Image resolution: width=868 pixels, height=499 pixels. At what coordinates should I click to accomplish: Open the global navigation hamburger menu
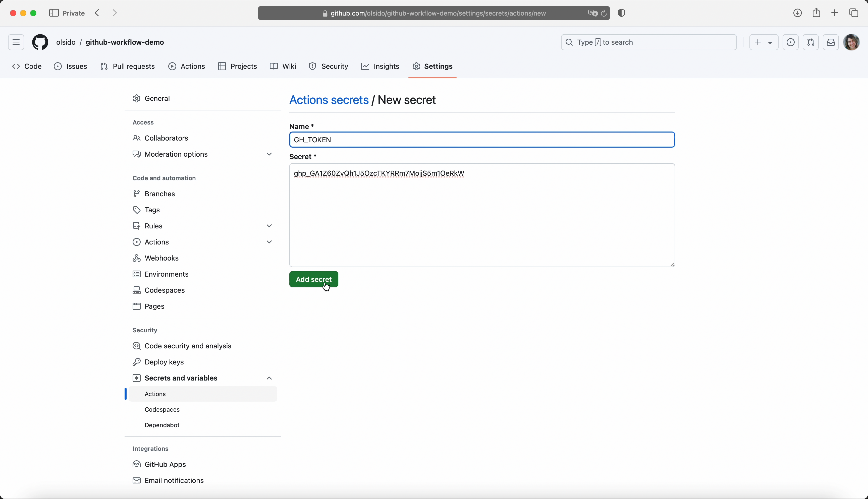coord(16,42)
